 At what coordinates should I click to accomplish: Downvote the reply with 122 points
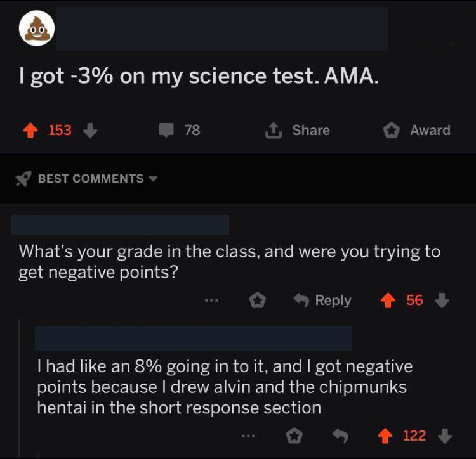tap(445, 436)
